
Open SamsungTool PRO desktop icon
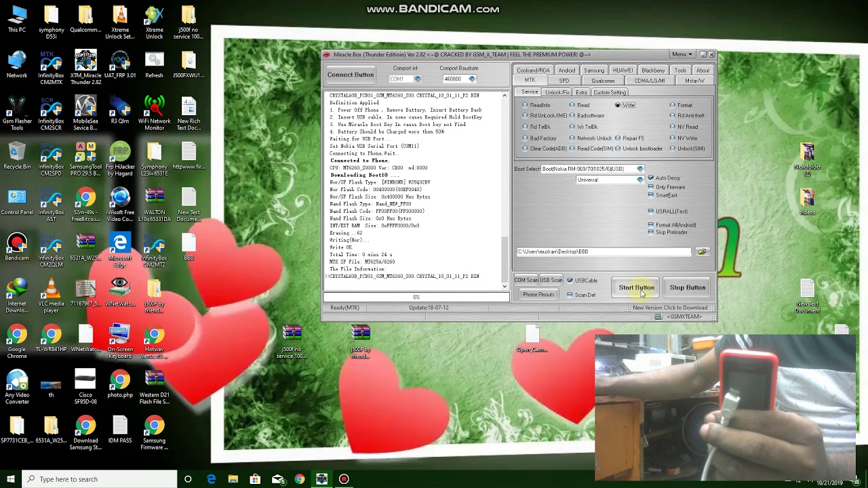click(x=85, y=159)
